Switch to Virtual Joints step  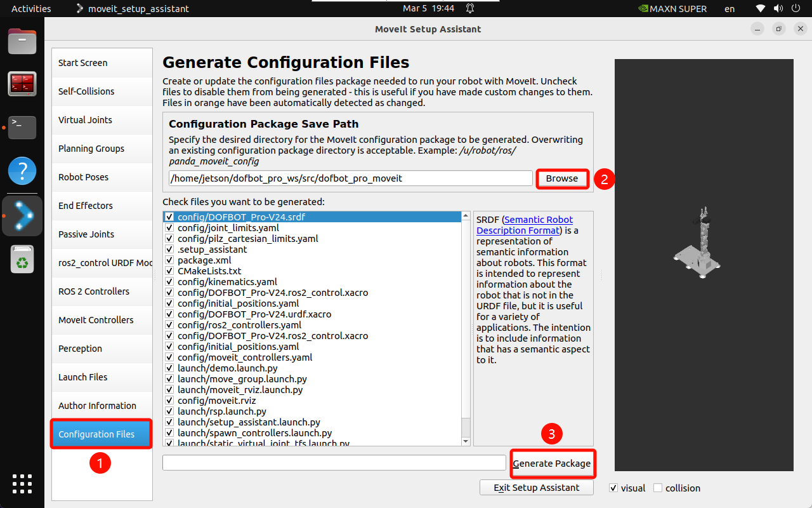point(102,120)
